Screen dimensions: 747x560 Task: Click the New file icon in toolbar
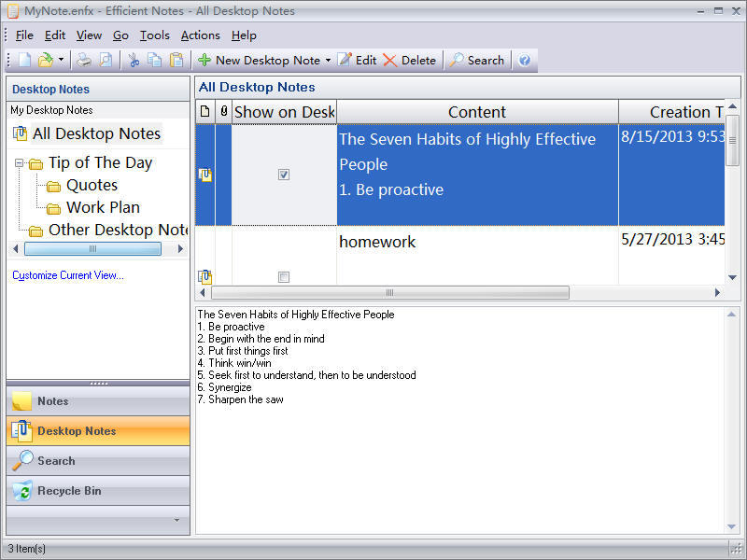click(24, 60)
